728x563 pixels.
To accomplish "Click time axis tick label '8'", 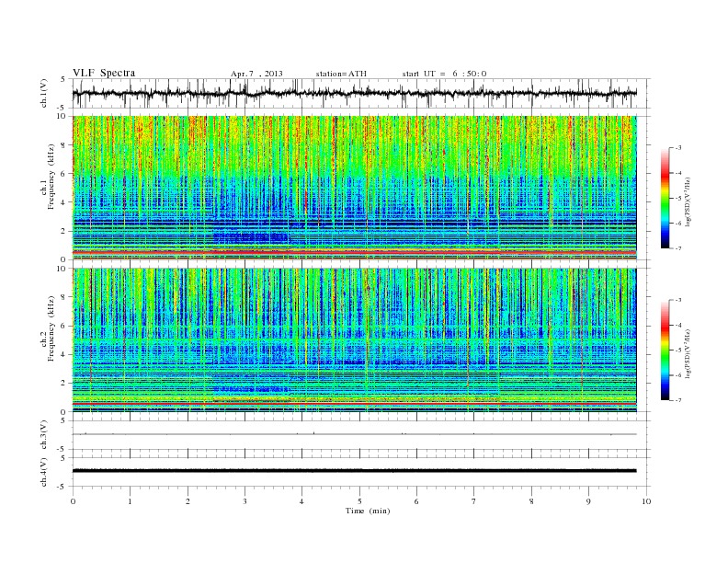I will [531, 501].
